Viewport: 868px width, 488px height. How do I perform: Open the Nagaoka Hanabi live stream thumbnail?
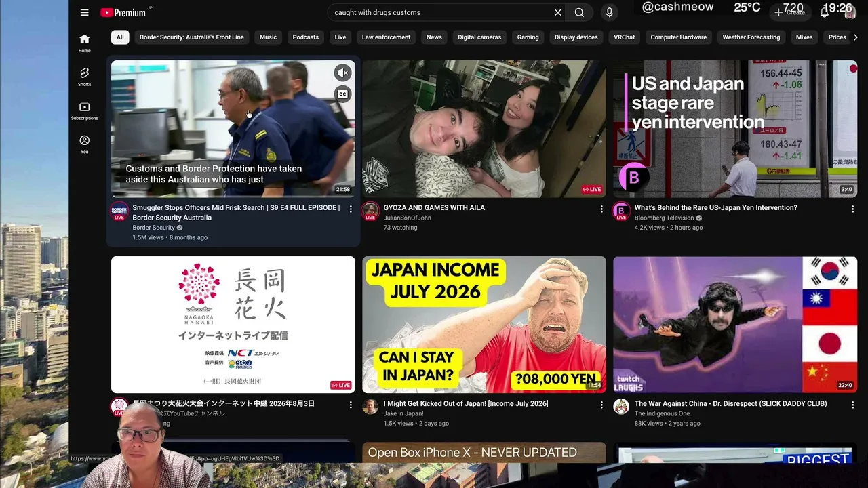[233, 325]
